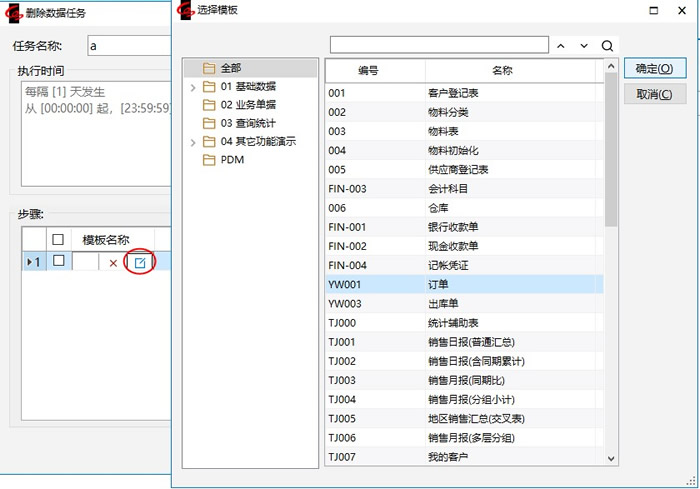Expand the 04 其它功能演示 tree node
The image size is (700, 489).
click(x=193, y=142)
